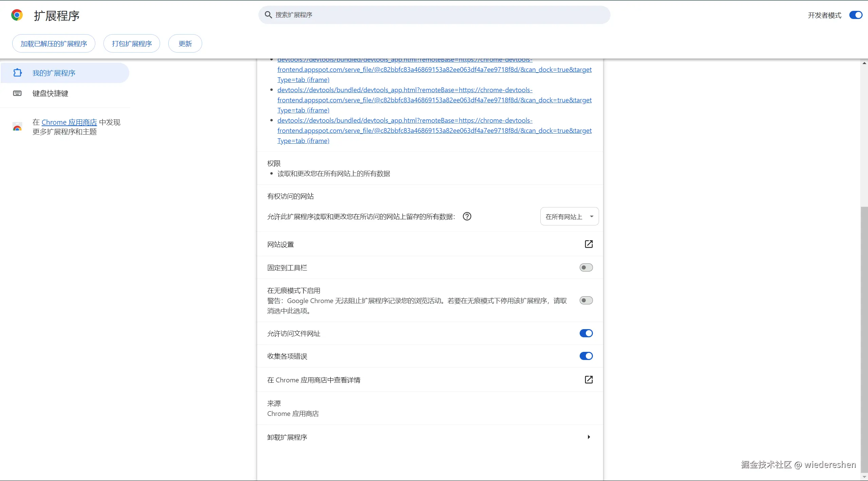Screen dimensions: 868x481
Task: Click the Chrome logo at top left
Action: coord(17,15)
